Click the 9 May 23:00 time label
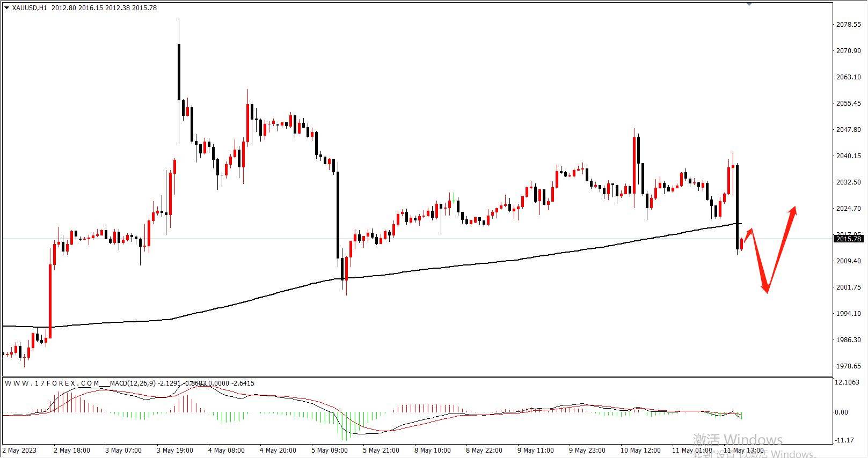This screenshot has height=458, width=868. coord(587,450)
